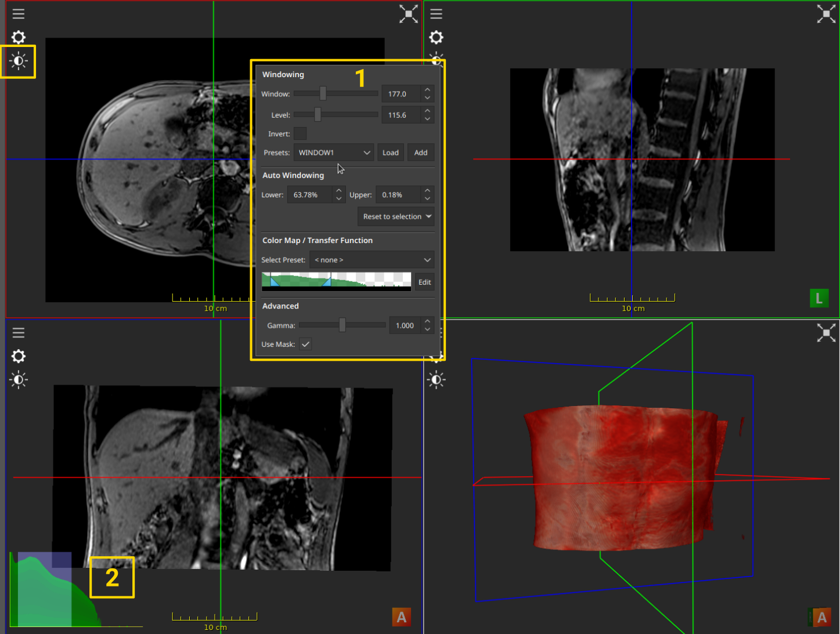Click windowing icon in 3D view

436,380
